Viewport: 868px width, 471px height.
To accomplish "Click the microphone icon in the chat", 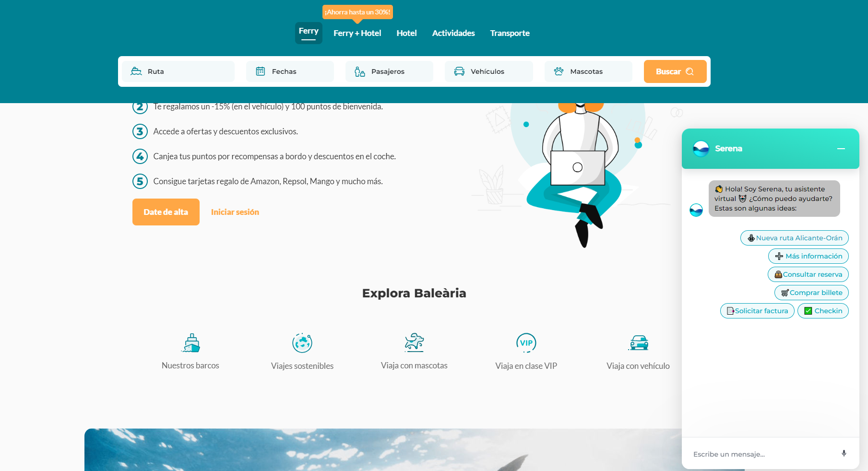I will (x=844, y=454).
